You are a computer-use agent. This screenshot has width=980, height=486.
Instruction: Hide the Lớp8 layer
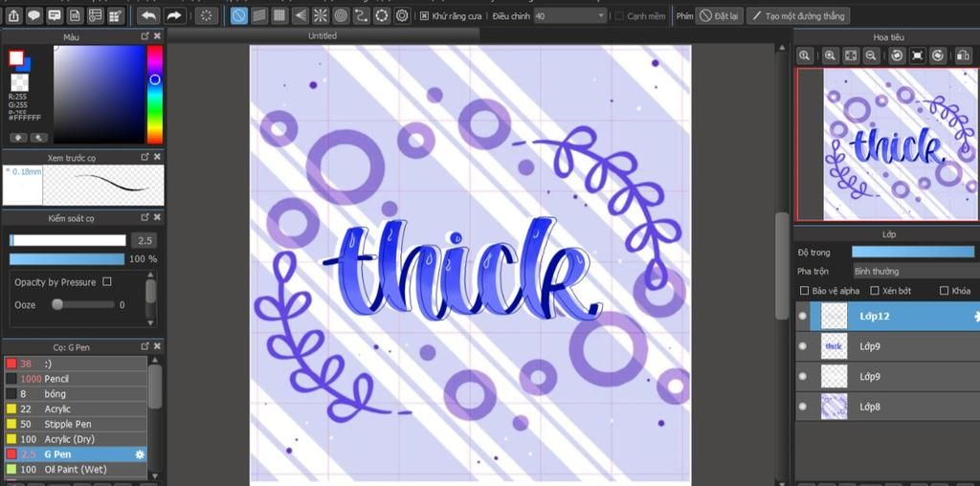pyautogui.click(x=803, y=407)
